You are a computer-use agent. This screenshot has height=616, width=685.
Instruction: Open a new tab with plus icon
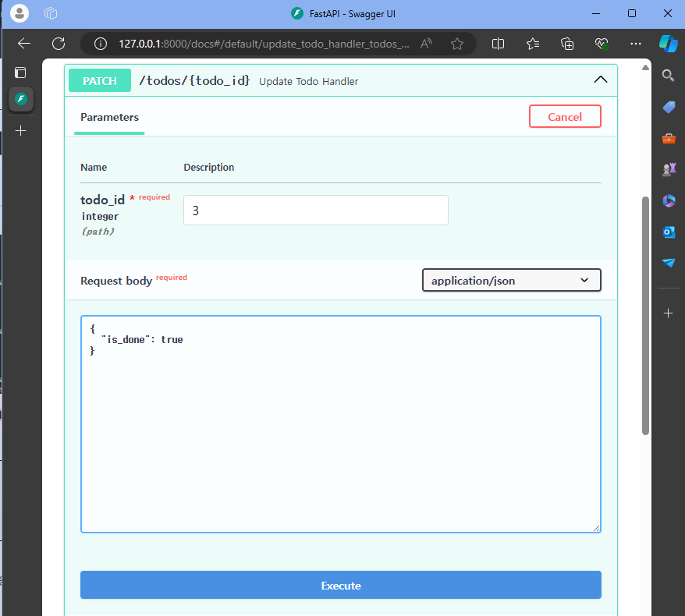[20, 130]
